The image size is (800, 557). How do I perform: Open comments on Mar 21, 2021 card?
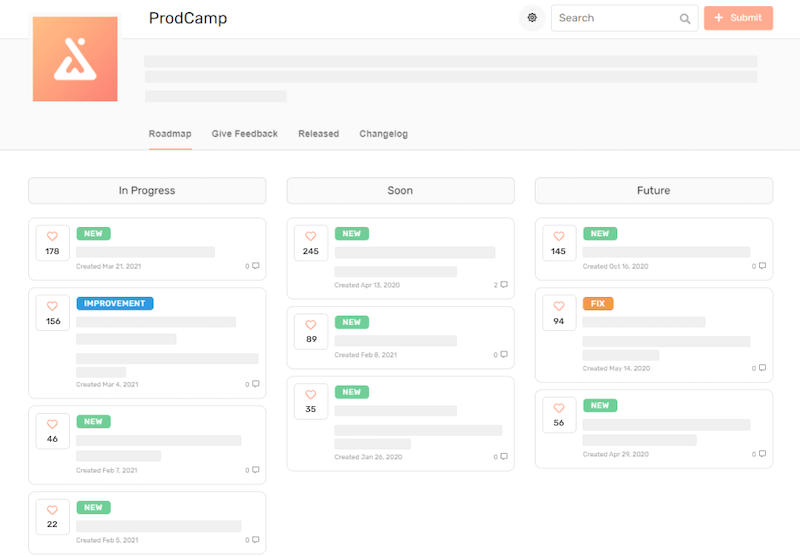pyautogui.click(x=253, y=266)
